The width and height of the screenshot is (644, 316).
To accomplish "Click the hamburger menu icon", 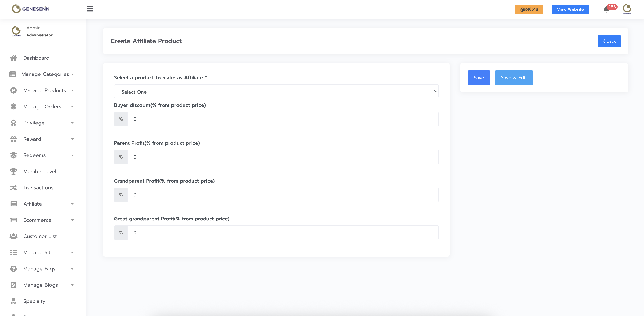I will [90, 9].
